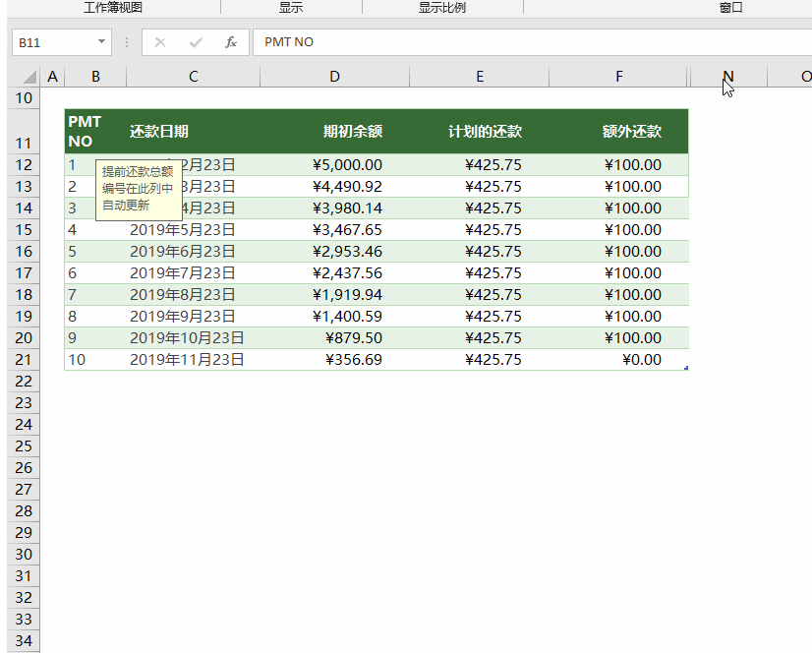Select column N header

[x=728, y=77]
